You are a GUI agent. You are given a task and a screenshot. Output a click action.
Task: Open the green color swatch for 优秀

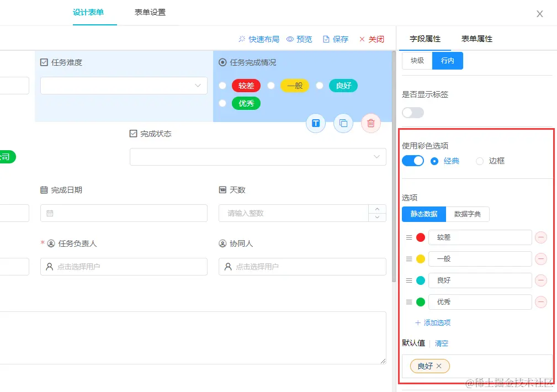tap(421, 302)
